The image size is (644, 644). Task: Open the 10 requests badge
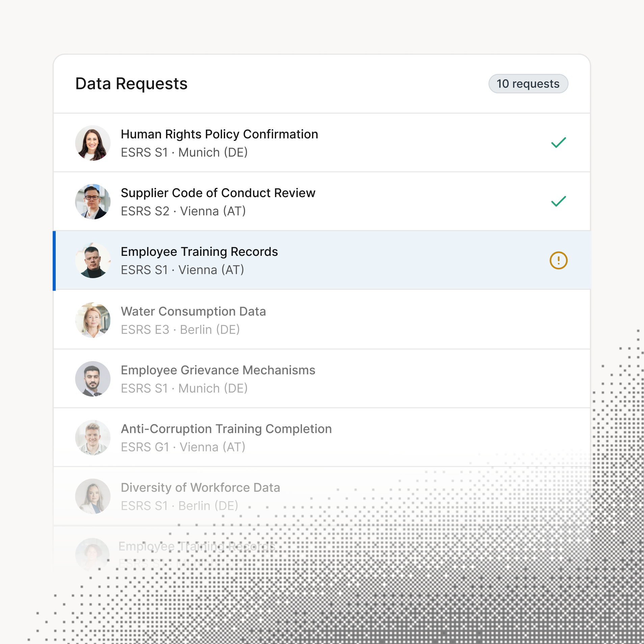528,84
